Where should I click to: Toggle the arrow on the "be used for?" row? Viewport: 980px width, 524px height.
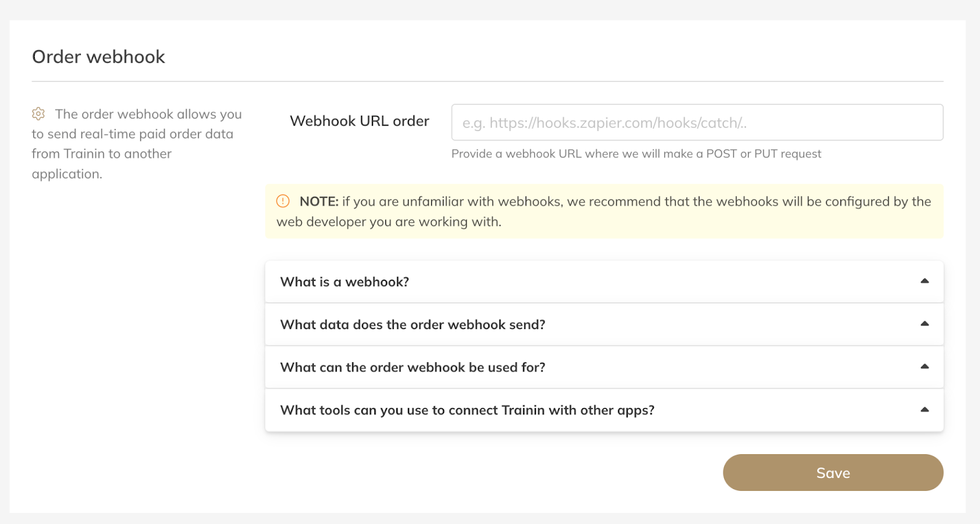coord(924,367)
